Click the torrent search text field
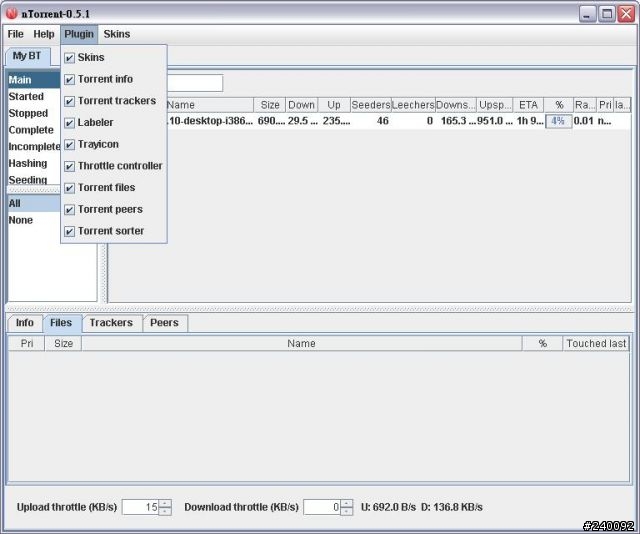This screenshot has height=534, width=640. pos(195,83)
